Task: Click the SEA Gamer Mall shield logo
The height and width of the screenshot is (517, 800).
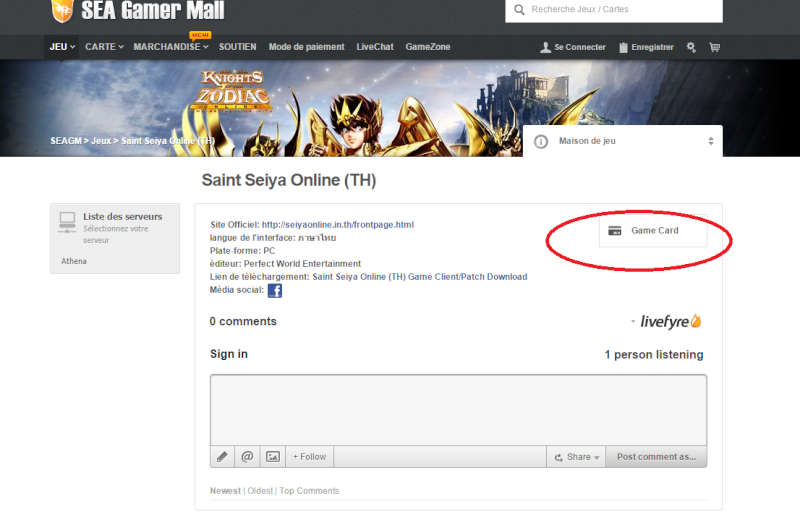Action: [62, 10]
